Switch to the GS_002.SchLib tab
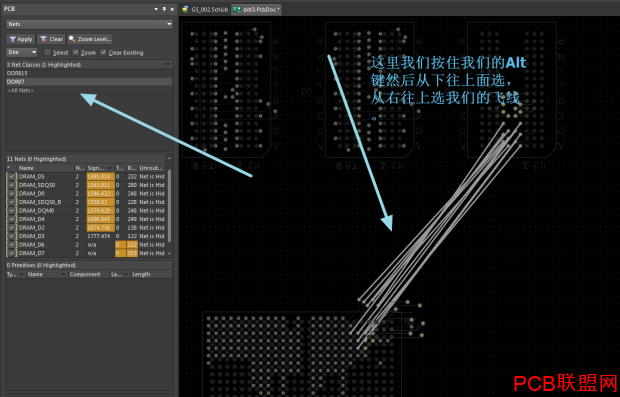 tap(205, 9)
